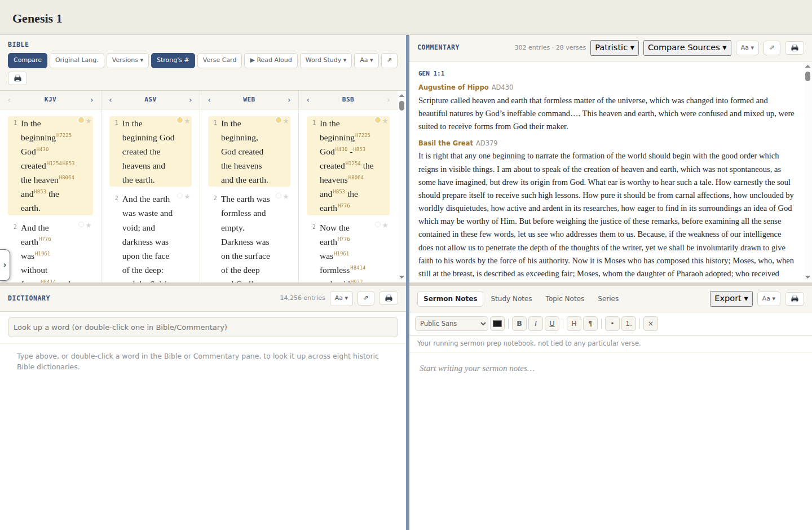812x530 pixels.
Task: Insert numbered list in sermon notes
Action: coord(629,324)
